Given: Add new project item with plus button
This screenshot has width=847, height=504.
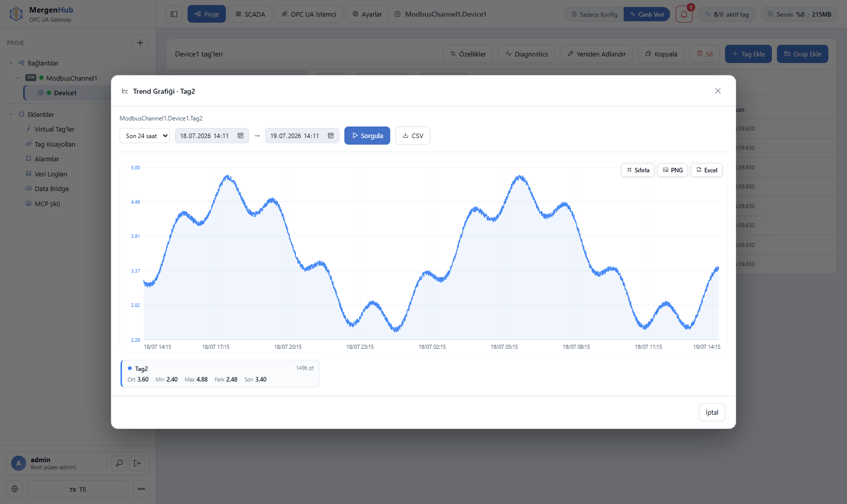Looking at the screenshot, I should pyautogui.click(x=140, y=43).
